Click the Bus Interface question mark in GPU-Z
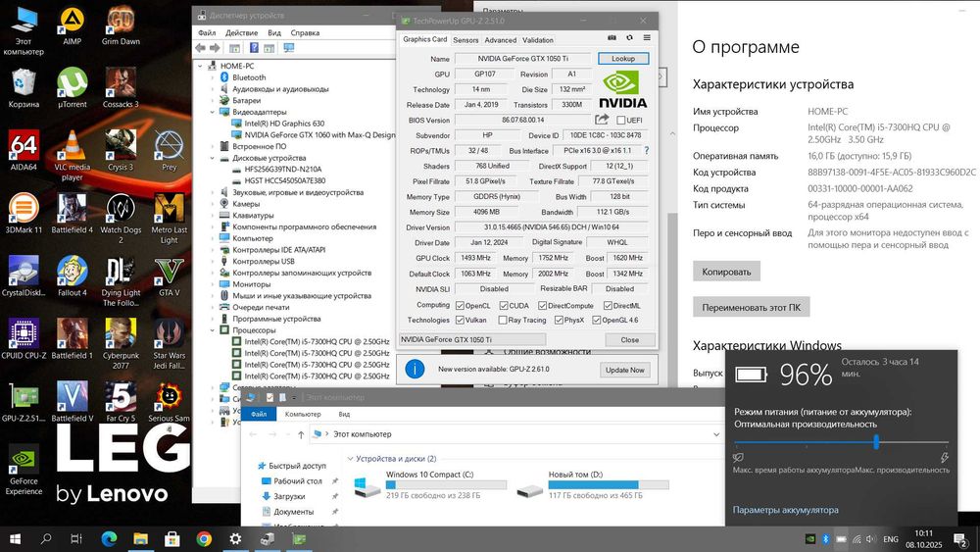This screenshot has width=980, height=552. (646, 151)
